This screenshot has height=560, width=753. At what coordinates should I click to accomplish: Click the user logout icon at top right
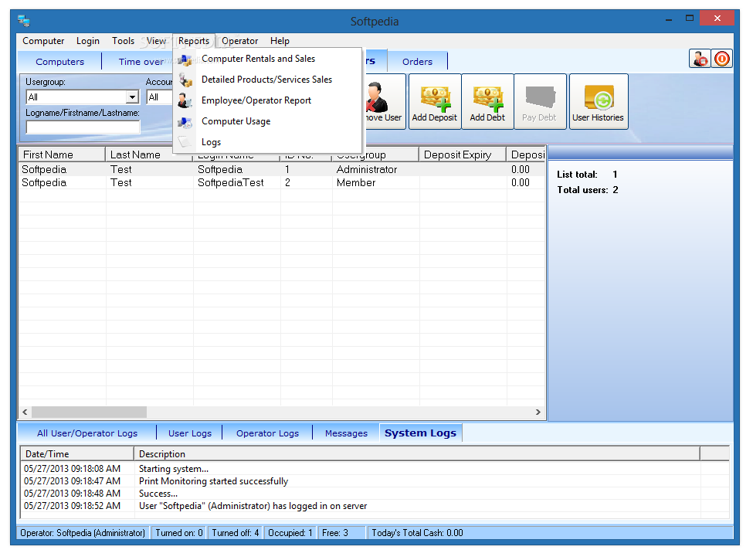coord(700,59)
